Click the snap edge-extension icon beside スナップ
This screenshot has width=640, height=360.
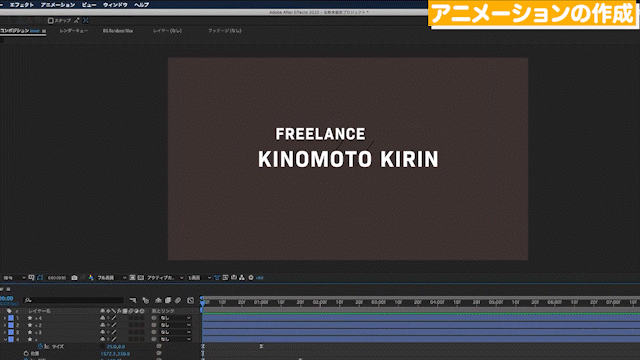(77, 20)
